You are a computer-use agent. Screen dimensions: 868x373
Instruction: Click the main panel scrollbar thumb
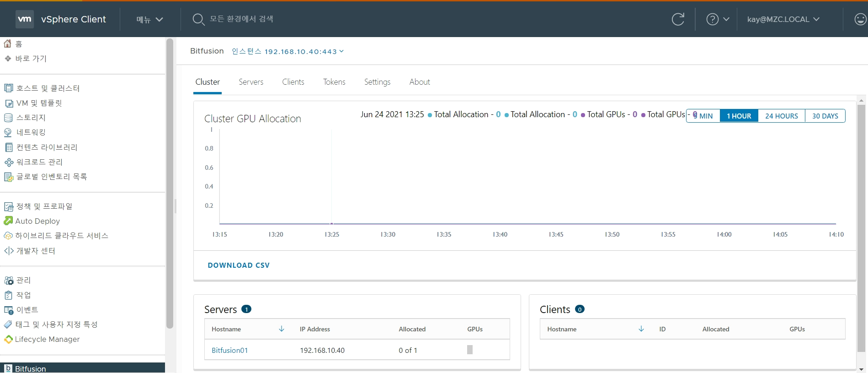click(x=861, y=228)
